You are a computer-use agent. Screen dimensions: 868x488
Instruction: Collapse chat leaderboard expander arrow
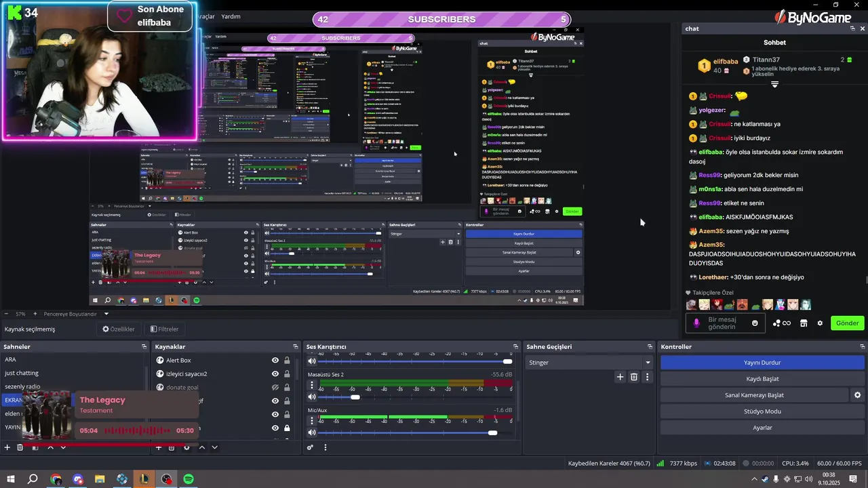(x=774, y=85)
